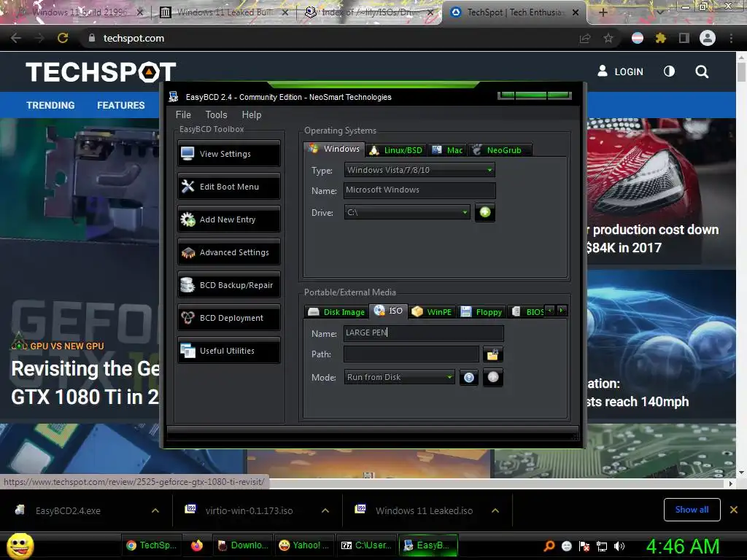Open the Help menu in EasyBCD
This screenshot has height=560, width=747.
(252, 114)
